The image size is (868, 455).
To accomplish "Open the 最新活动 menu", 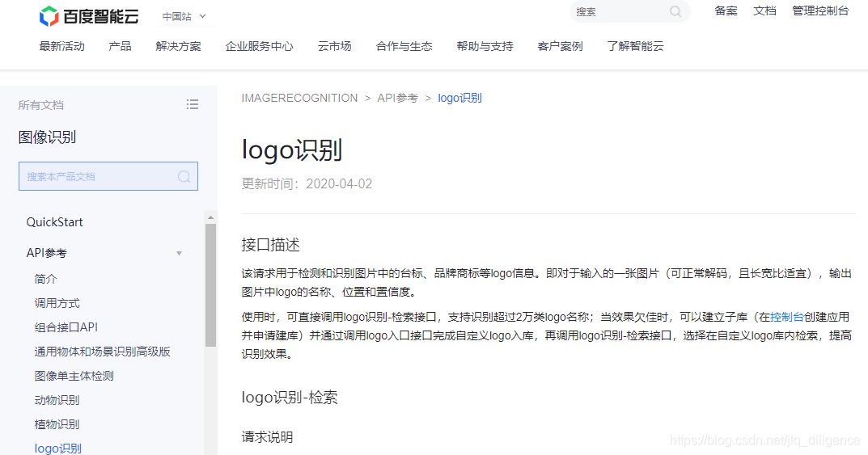I will [62, 46].
